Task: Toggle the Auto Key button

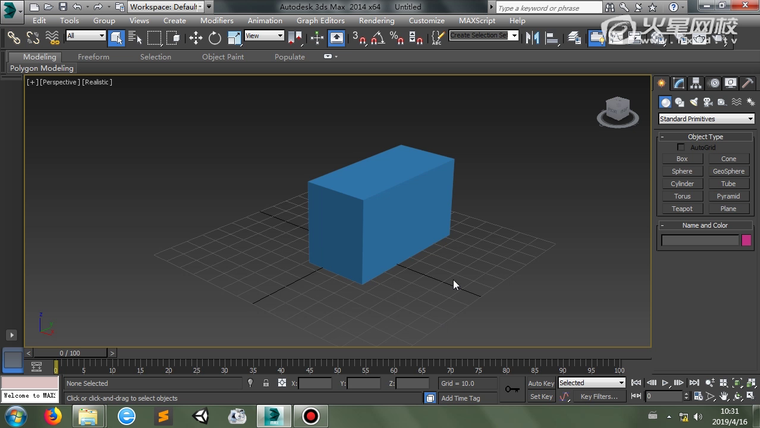Action: 540,383
